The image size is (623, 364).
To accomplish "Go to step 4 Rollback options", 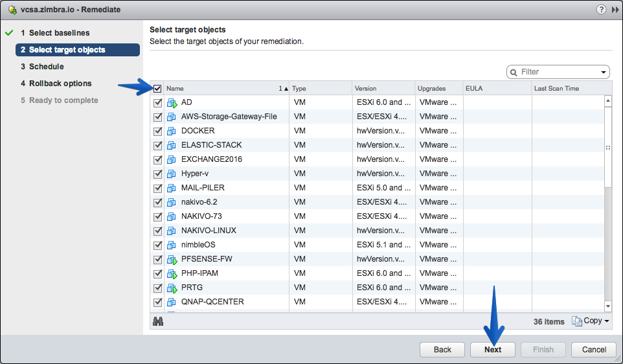I will click(56, 84).
